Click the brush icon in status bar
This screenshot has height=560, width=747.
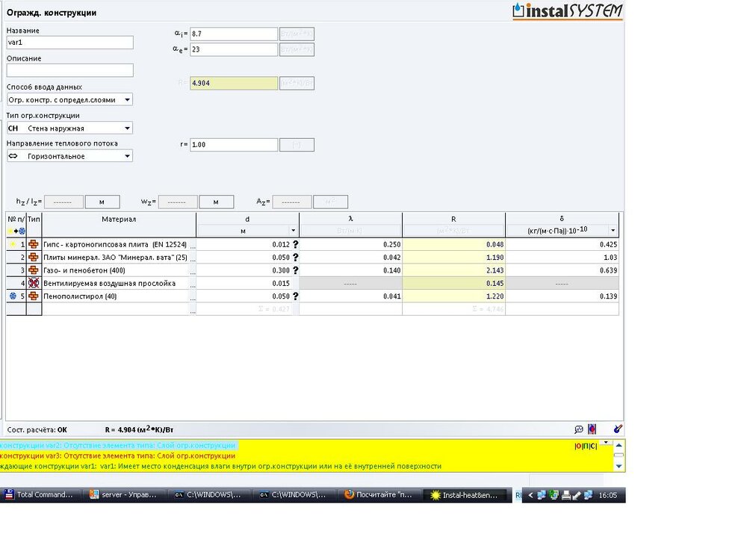pyautogui.click(x=618, y=429)
